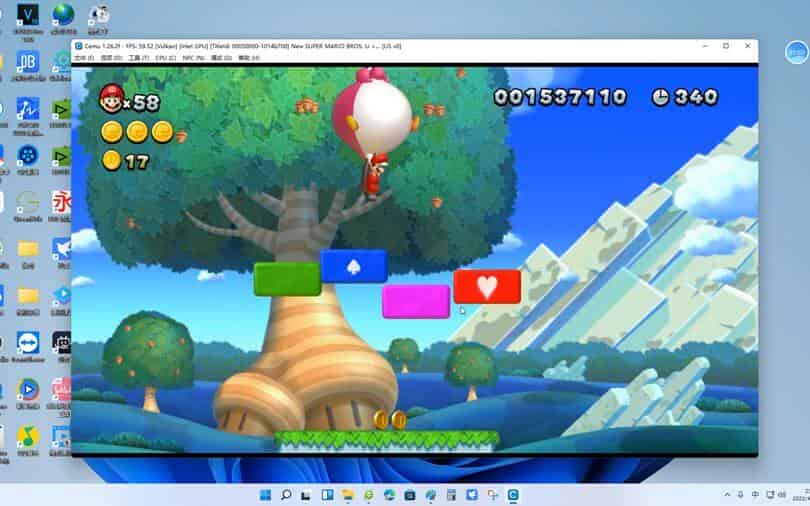The width and height of the screenshot is (810, 506).
Task: Open the 文件 (File) menu in Cemu
Action: click(84, 58)
